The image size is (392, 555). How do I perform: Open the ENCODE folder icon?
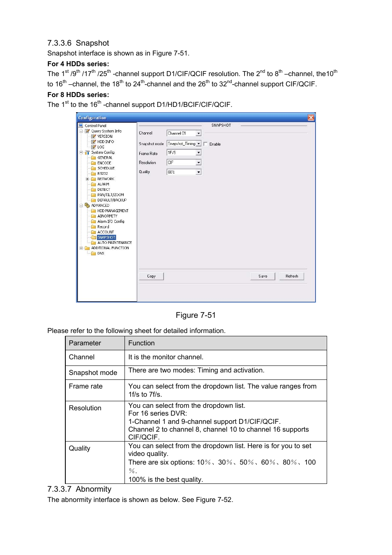[x=94, y=163]
